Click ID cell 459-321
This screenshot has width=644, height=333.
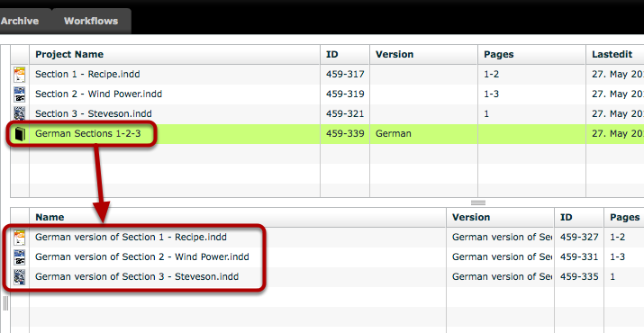[x=345, y=113]
